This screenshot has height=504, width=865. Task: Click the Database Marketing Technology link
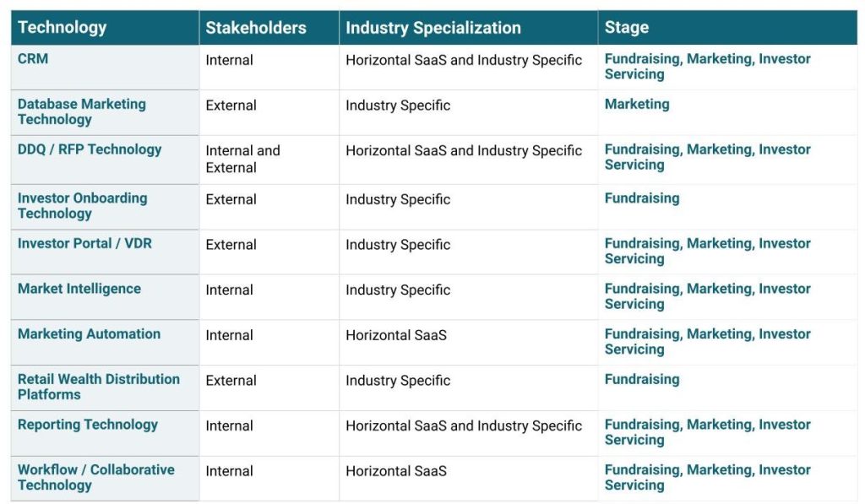point(81,111)
